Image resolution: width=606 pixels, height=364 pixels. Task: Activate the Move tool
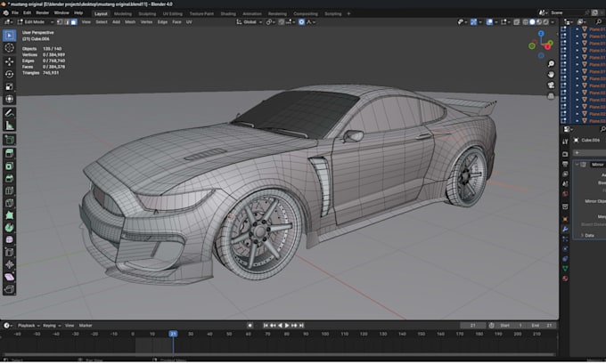(x=9, y=61)
